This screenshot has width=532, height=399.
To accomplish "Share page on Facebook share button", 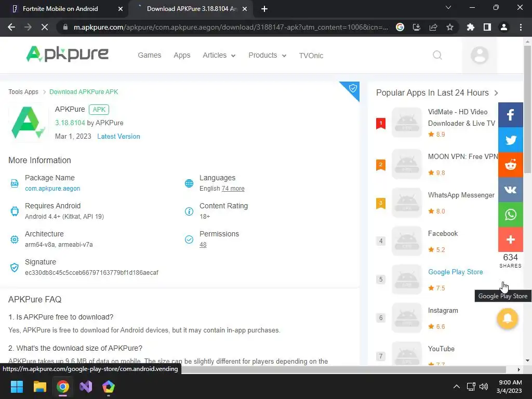I will (510, 115).
